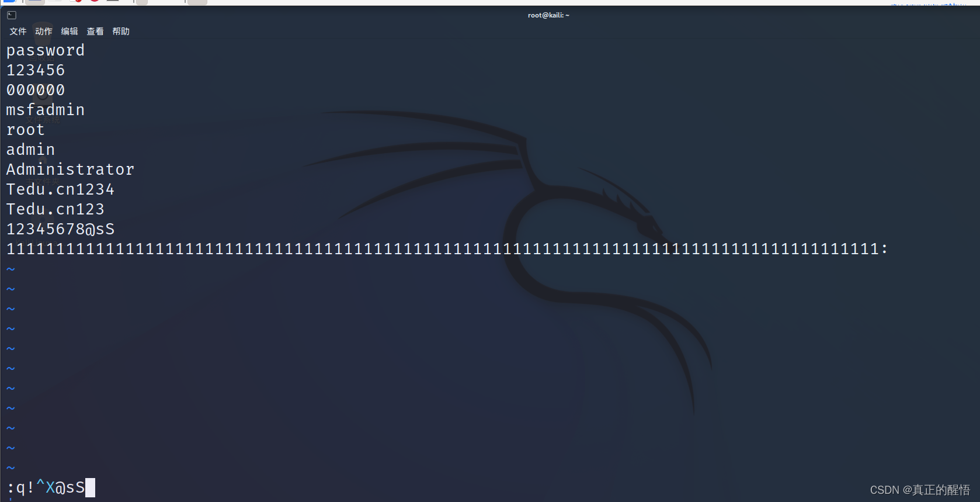
Task: Open the 查看 menu
Action: pos(95,32)
